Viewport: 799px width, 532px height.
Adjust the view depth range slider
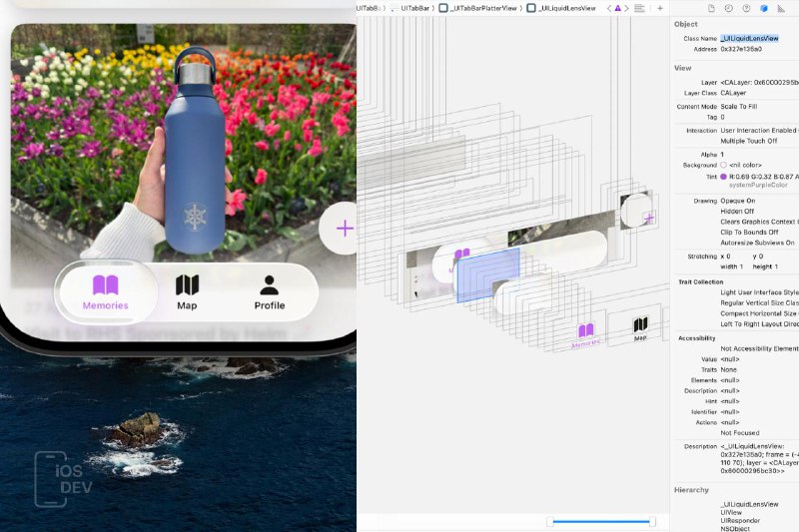[601, 521]
